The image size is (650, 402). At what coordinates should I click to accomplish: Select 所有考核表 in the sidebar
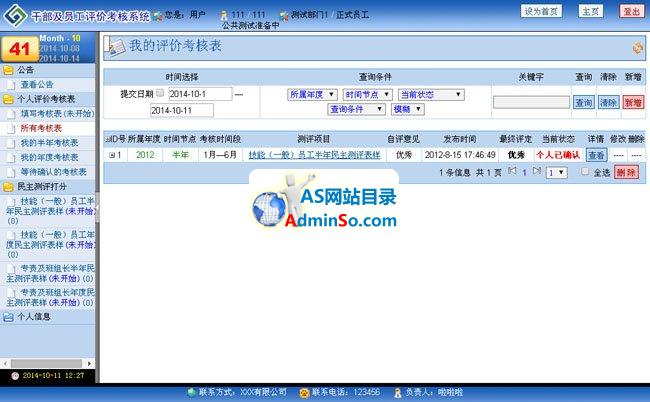[x=41, y=128]
